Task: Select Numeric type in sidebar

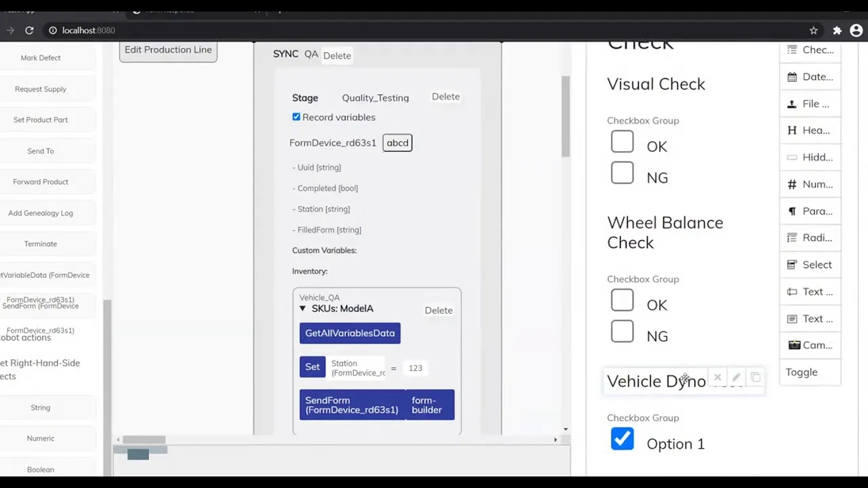Action: (x=41, y=439)
